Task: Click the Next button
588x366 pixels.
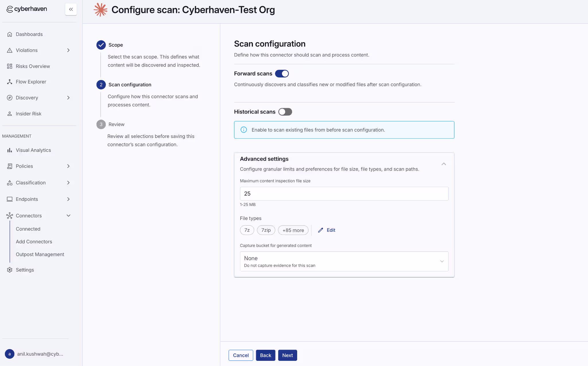Action: [x=287, y=355]
